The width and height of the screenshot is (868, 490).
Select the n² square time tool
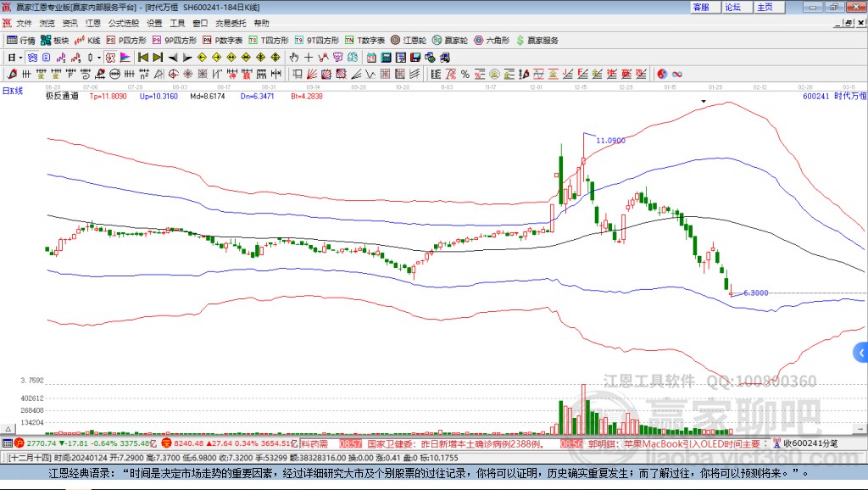click(144, 75)
